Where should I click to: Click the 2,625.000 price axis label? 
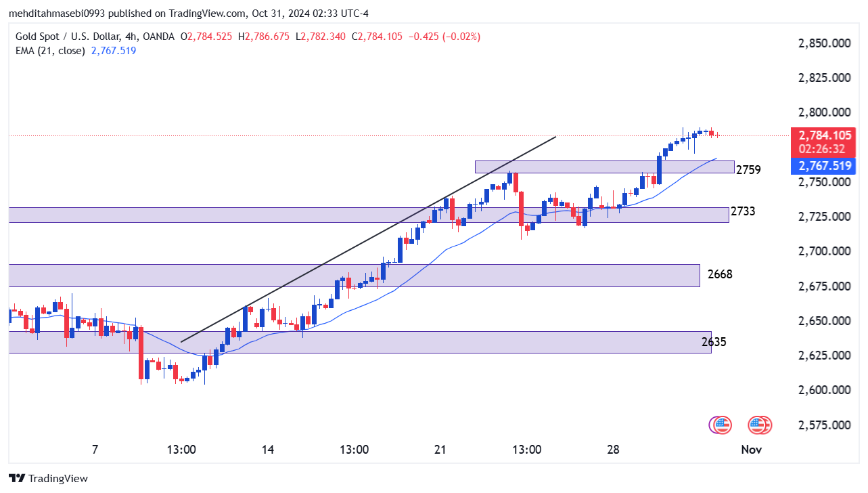coord(824,356)
